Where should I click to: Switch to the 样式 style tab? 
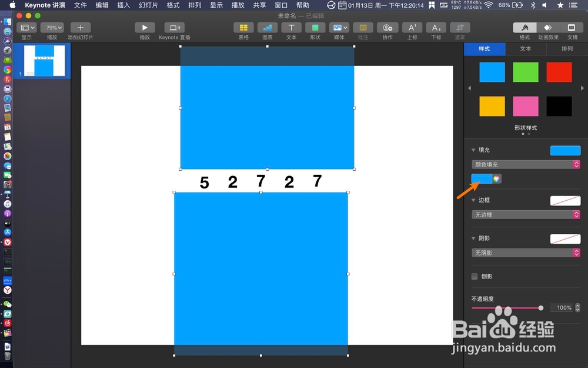(485, 49)
